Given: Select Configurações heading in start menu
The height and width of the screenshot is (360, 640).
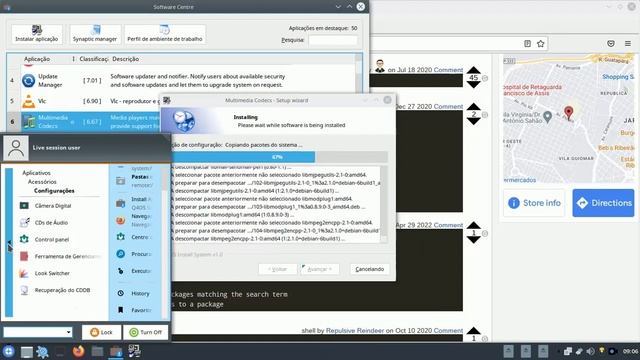Looking at the screenshot, I should click(54, 191).
